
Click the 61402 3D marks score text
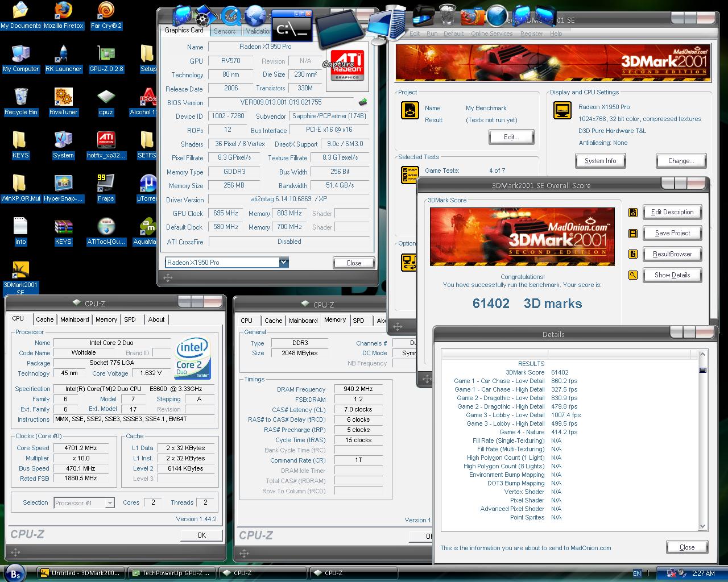527,304
